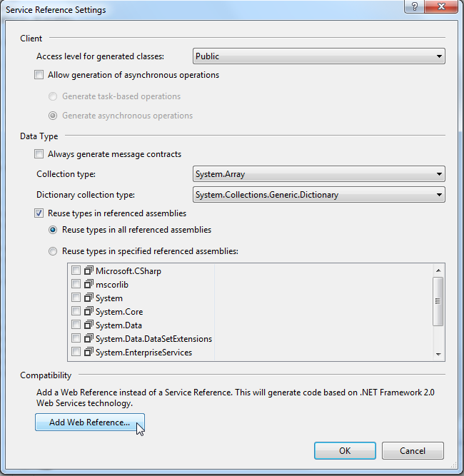Confirm settings with the OK button
The width and height of the screenshot is (464, 476).
(345, 451)
